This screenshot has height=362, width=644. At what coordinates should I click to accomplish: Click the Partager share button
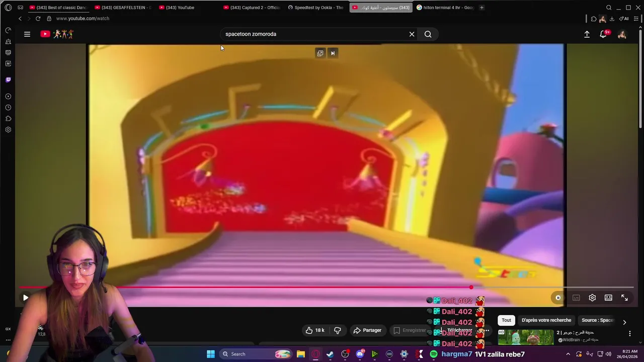pos(367,330)
